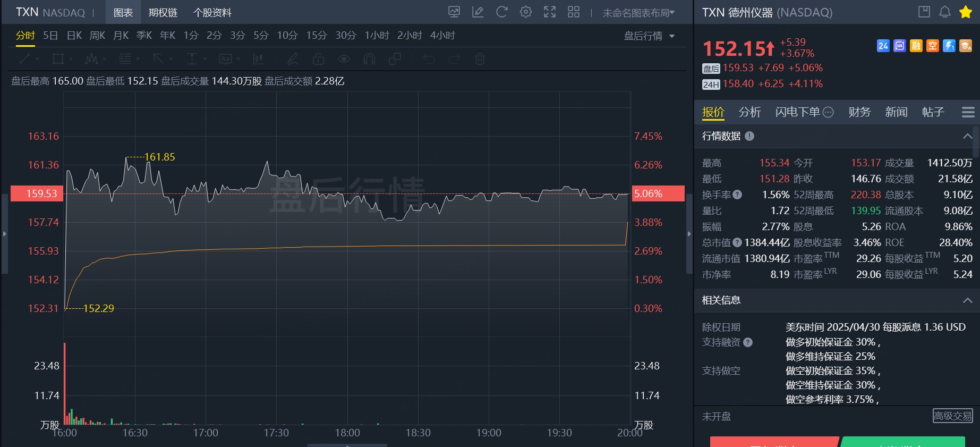Open the note bookmark icon for TXN
Viewport: 980px width, 447px height.
tap(924, 12)
